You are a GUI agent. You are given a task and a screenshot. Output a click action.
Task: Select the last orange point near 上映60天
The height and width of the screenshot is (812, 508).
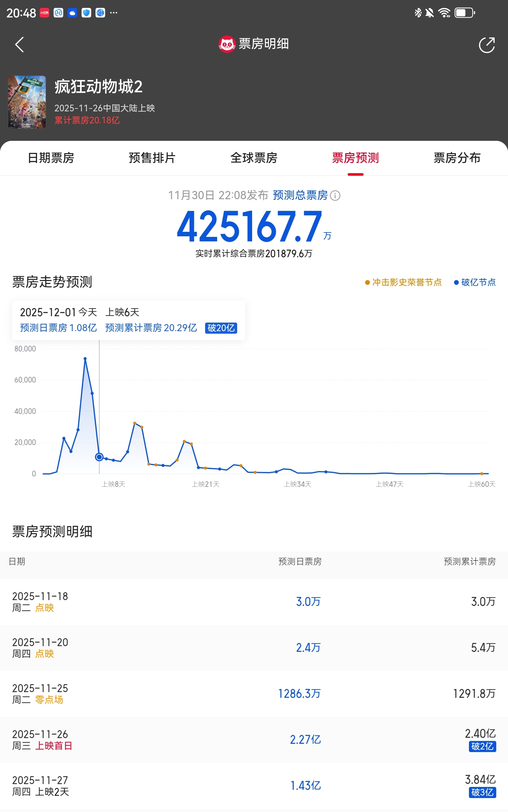click(482, 474)
